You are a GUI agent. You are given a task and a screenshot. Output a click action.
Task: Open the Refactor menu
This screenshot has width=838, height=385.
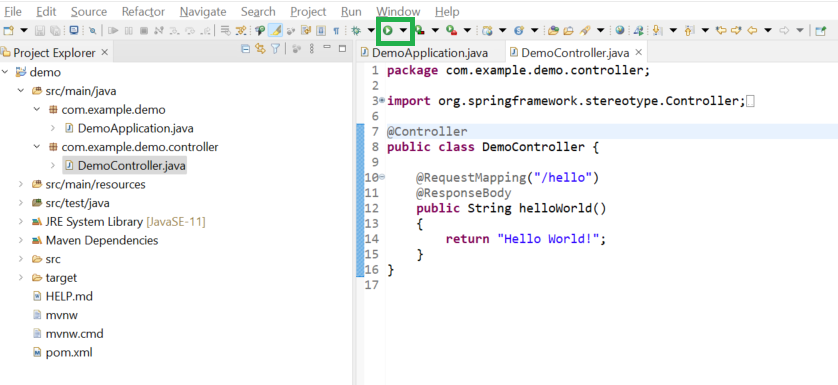coord(143,11)
